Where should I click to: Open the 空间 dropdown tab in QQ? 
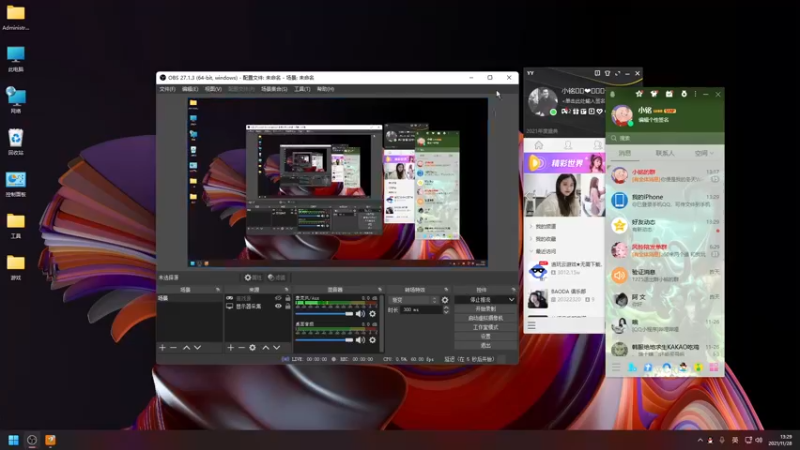[704, 153]
